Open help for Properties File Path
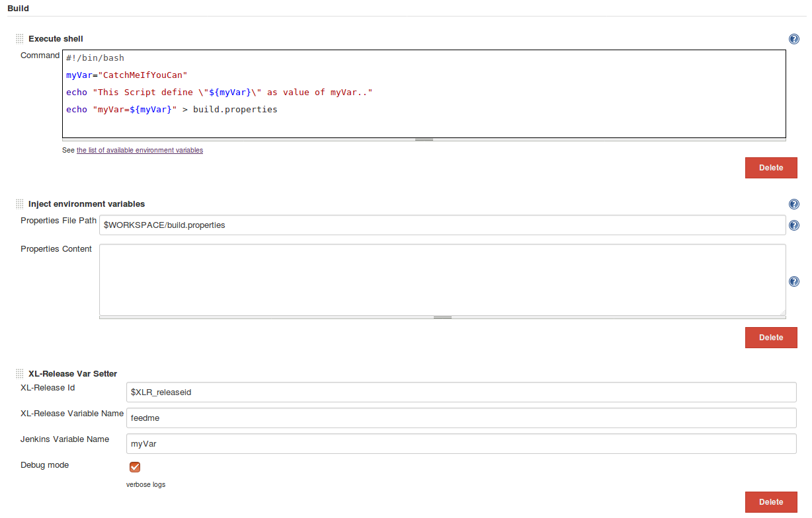The width and height of the screenshot is (812, 518). pos(794,225)
